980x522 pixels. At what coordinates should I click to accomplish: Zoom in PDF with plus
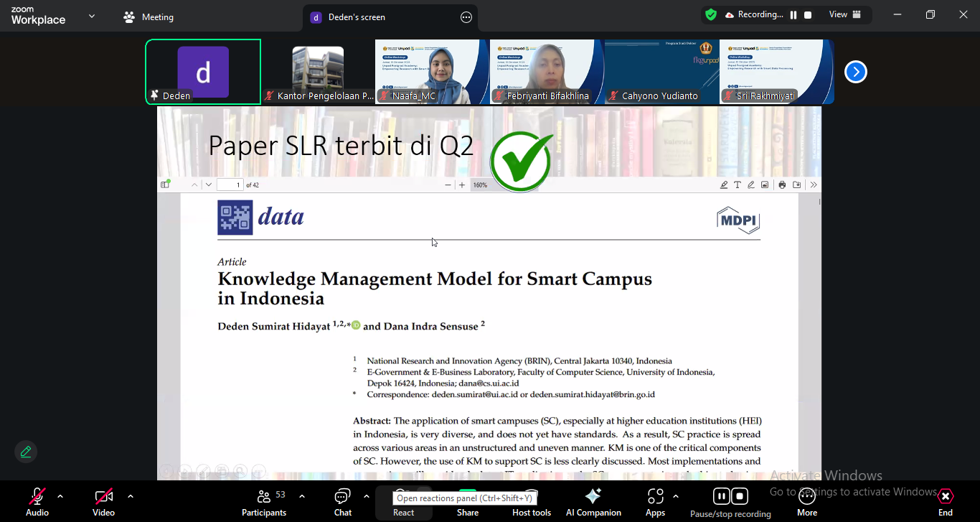(462, 185)
